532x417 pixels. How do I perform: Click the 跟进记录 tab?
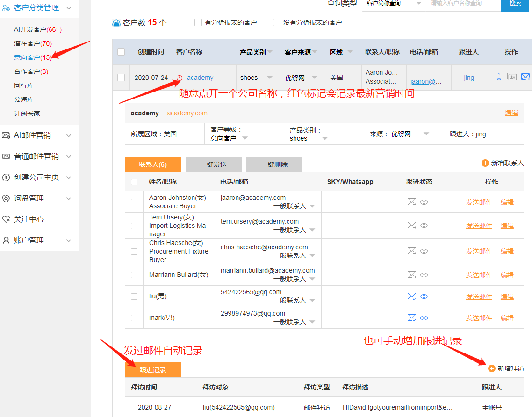coord(153,370)
